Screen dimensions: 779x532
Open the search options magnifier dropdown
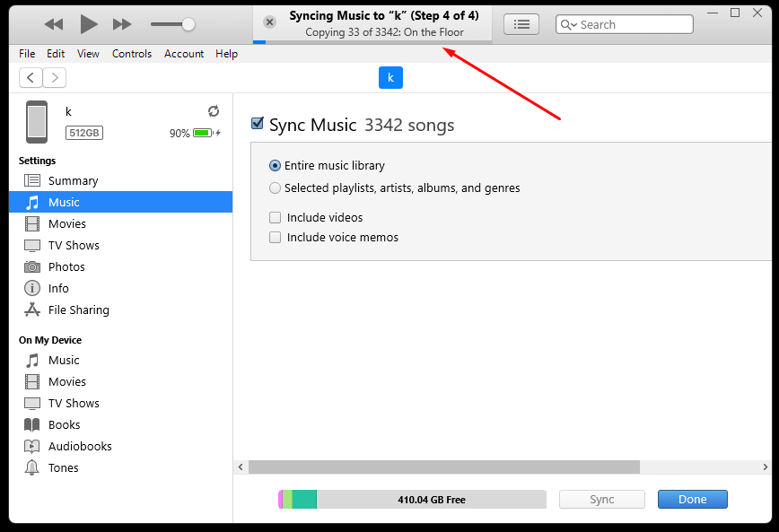tap(568, 24)
